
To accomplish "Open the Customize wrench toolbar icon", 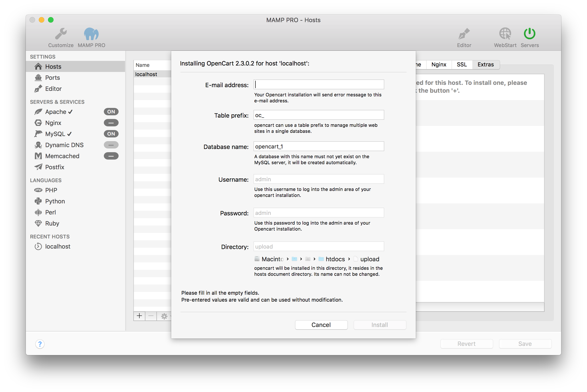I will [61, 34].
